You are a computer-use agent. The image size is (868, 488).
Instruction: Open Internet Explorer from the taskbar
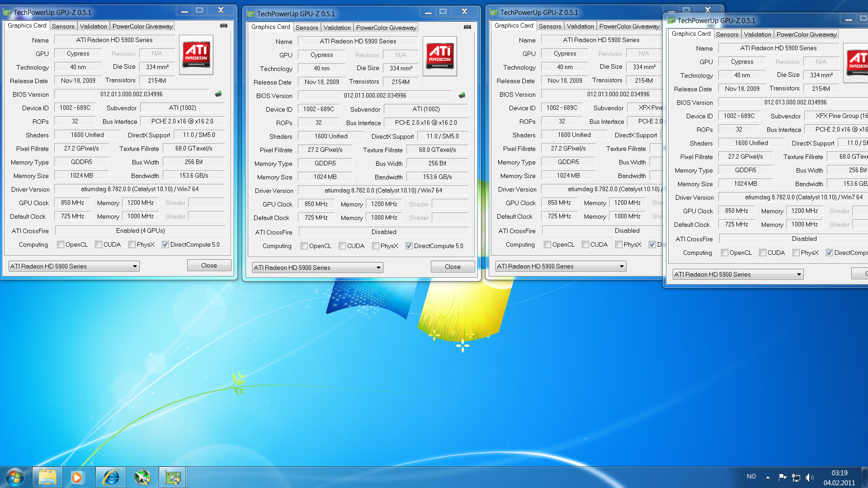(x=110, y=477)
